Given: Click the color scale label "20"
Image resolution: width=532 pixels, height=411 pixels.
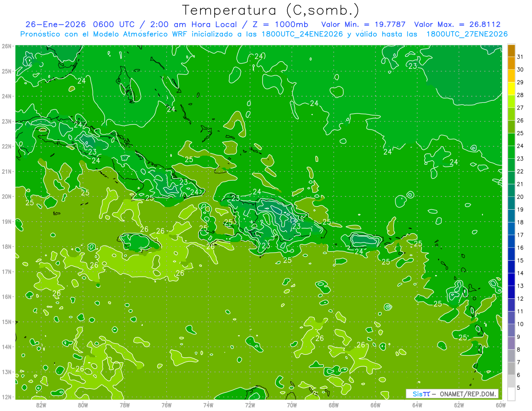Looking at the screenshot, I should 520,197.
